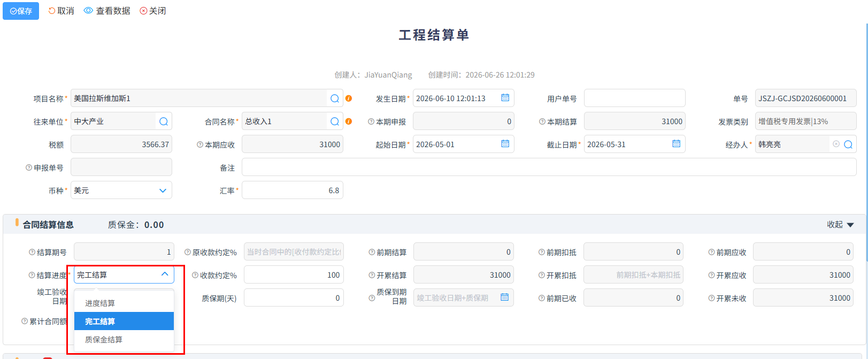Viewport: 868px width, 359px height.
Task: Click the 起始日期 date field
Action: [464, 144]
